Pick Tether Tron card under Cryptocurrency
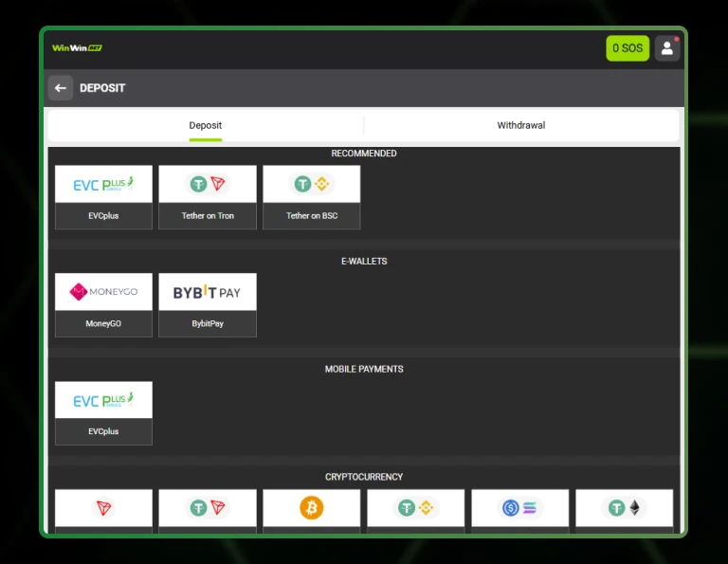 tap(208, 511)
